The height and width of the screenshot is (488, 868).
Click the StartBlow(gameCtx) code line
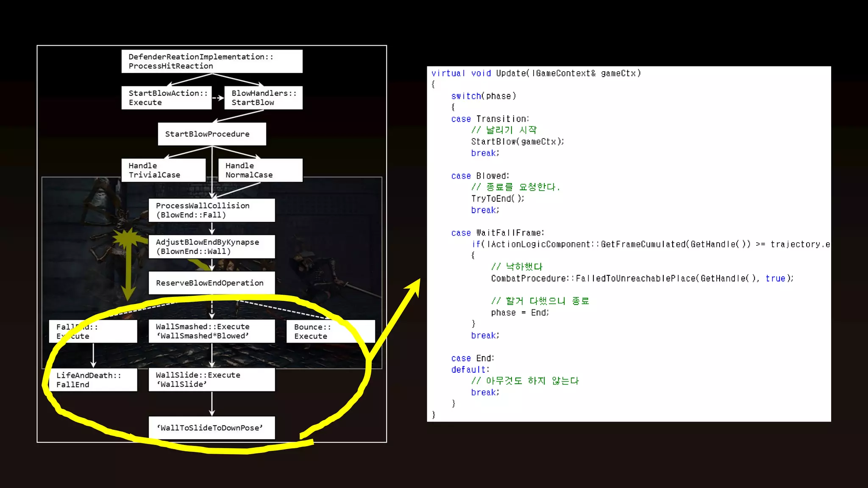[x=517, y=141]
